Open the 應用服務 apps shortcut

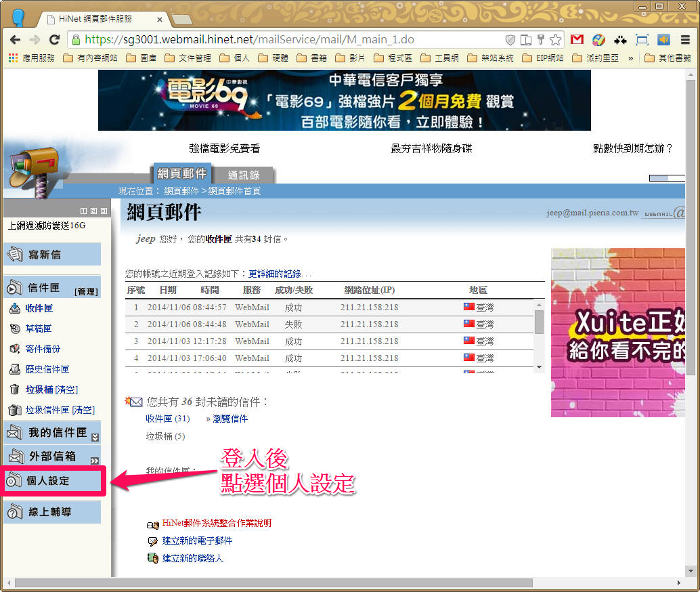point(32,58)
